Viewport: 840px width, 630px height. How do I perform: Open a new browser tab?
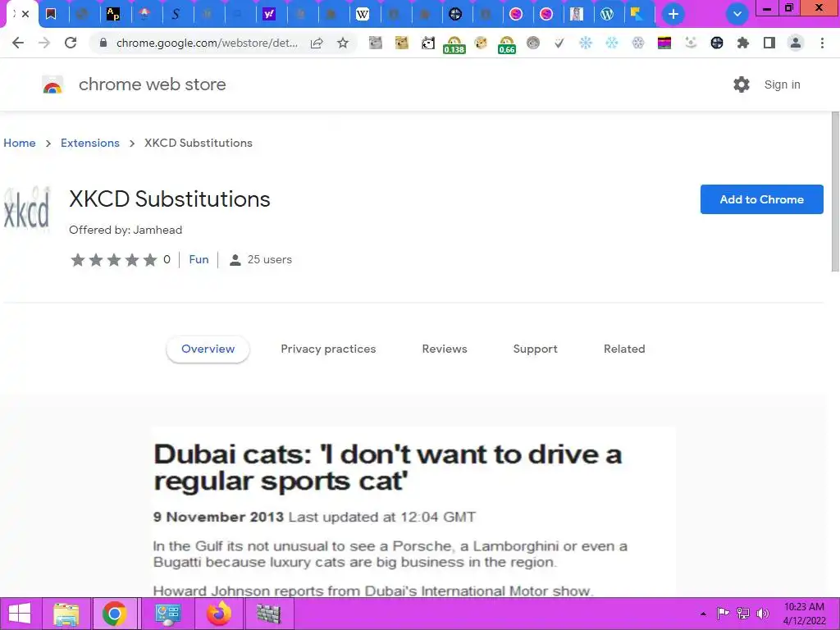pos(673,14)
